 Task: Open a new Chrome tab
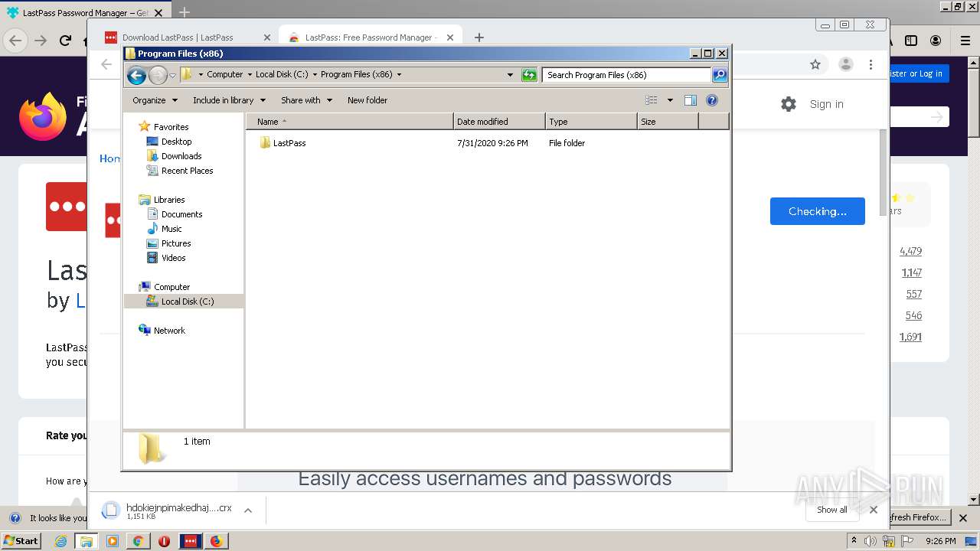pos(479,37)
